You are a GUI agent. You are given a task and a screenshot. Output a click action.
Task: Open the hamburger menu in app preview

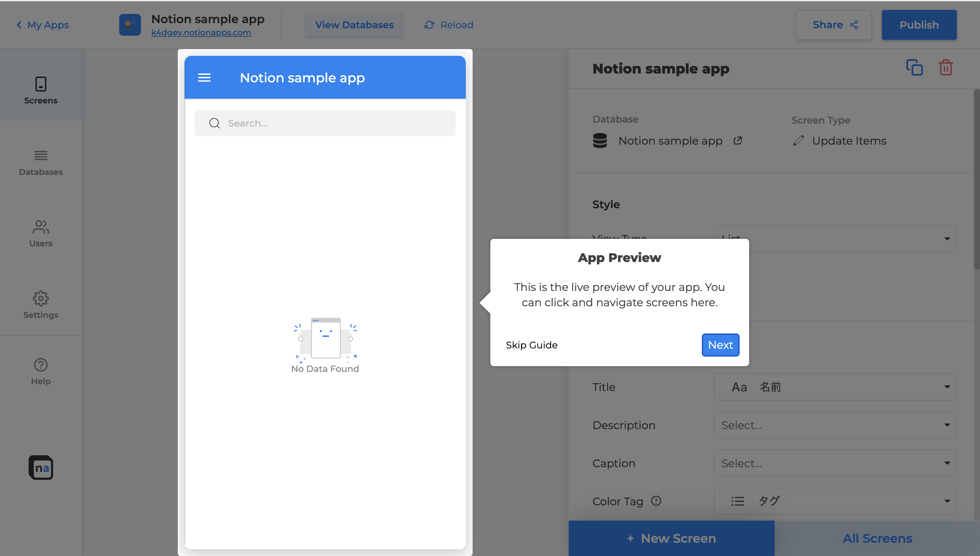tap(204, 78)
